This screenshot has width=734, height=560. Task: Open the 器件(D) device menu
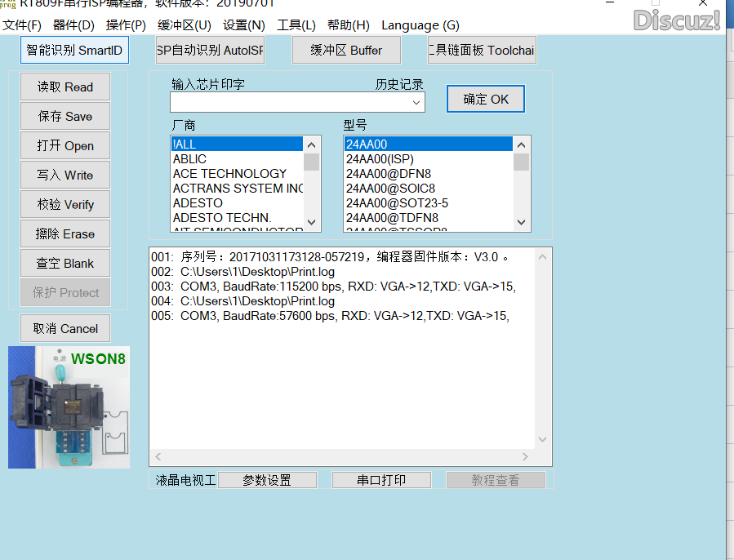click(x=74, y=25)
